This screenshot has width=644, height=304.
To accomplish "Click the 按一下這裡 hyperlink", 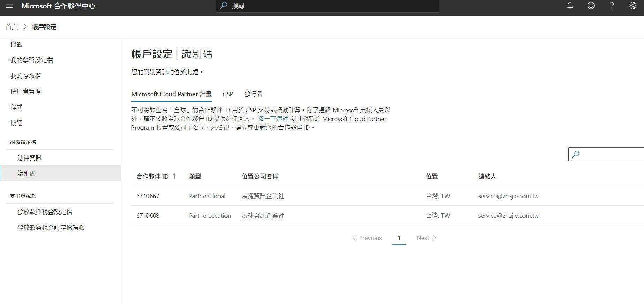I will pos(273,119).
